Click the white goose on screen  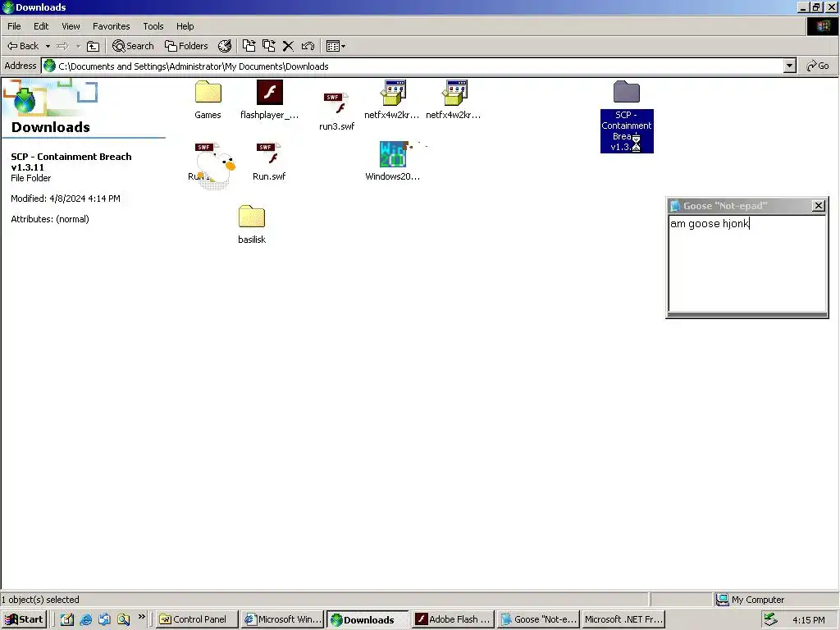click(216, 167)
